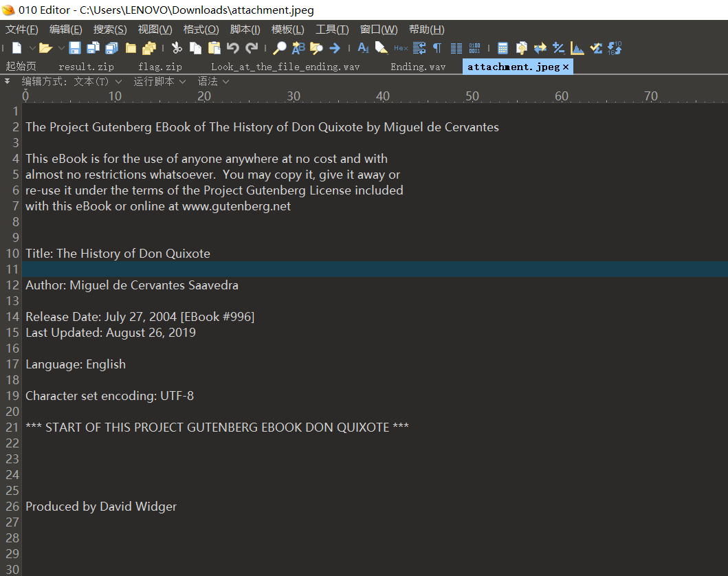
Task: Save the file with the floppy disk icon
Action: click(x=75, y=48)
